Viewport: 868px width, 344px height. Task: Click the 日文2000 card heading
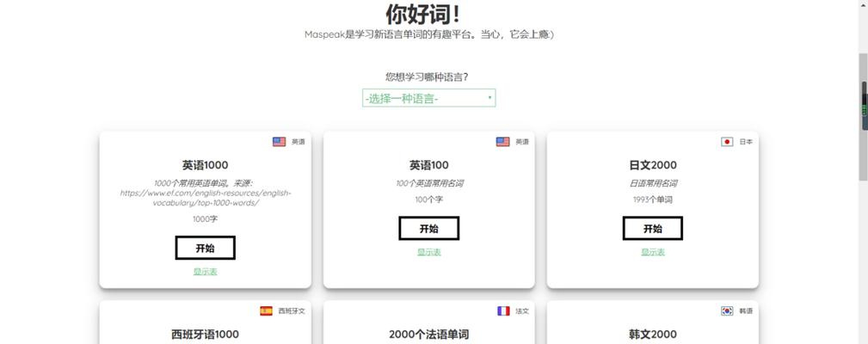[652, 165]
